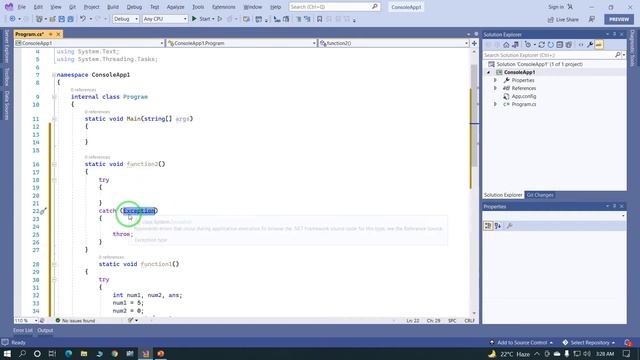The image size is (640, 360).
Task: Open the Any CPU platform dropdown
Action: coord(165,19)
